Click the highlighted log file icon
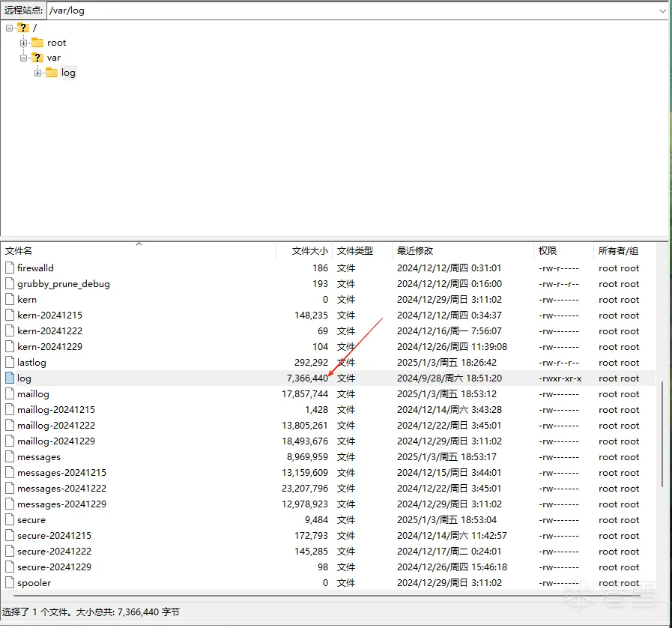Image resolution: width=672 pixels, height=628 pixels. coord(10,378)
